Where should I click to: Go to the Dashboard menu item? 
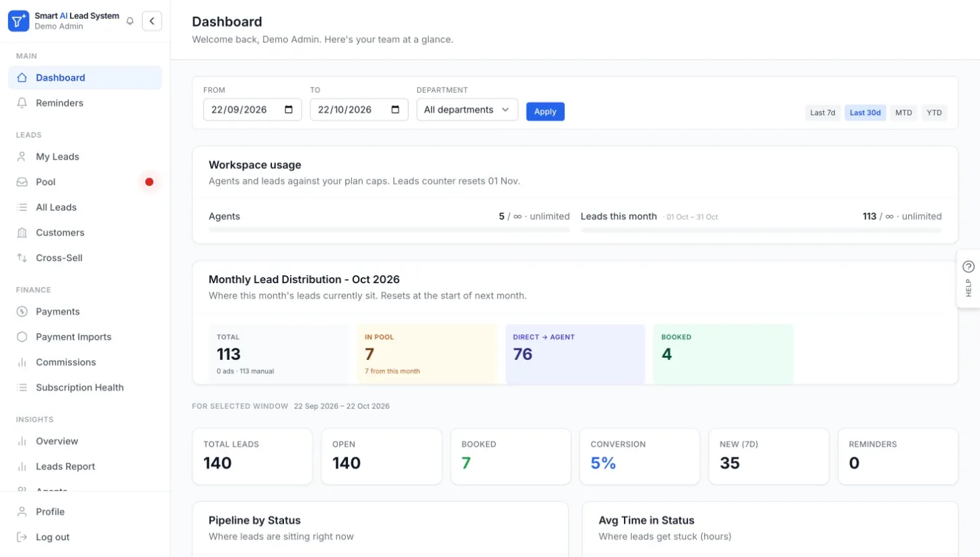[85, 77]
